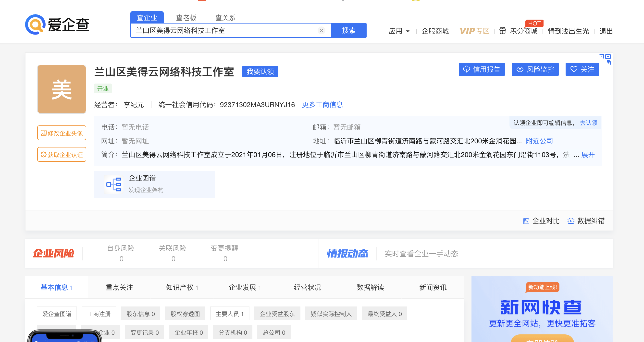Open the 企业图谱 card
Screen dimensions: 644x342
click(x=154, y=184)
